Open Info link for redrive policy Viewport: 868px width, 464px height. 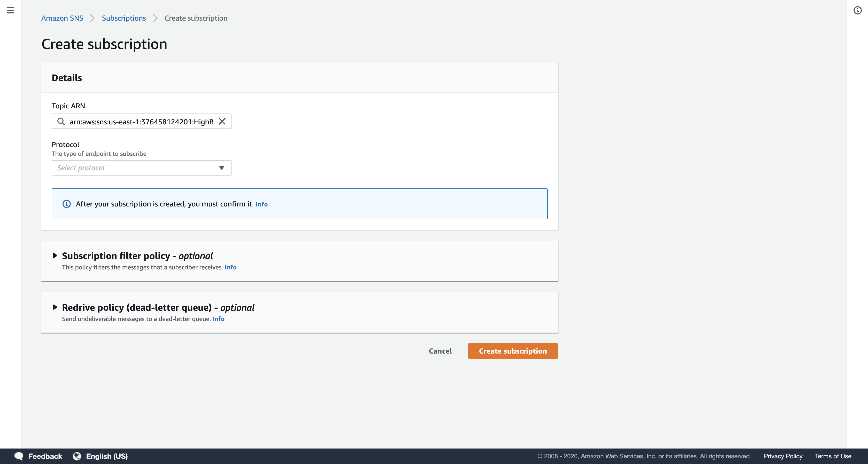click(218, 318)
